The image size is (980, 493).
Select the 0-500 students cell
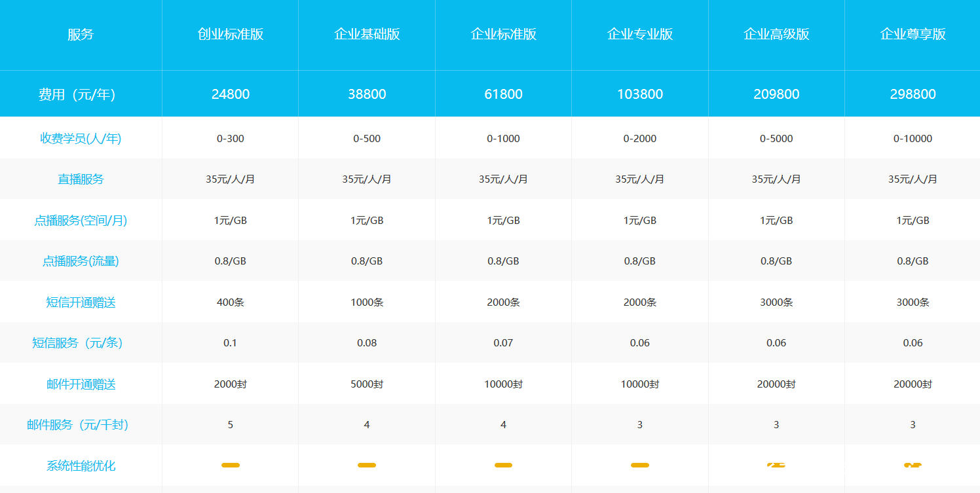pyautogui.click(x=367, y=138)
